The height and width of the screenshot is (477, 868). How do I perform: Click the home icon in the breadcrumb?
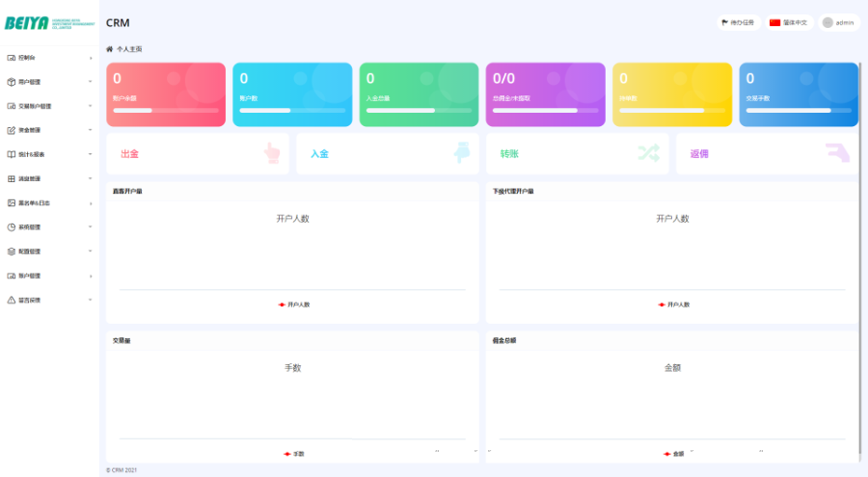tap(110, 48)
